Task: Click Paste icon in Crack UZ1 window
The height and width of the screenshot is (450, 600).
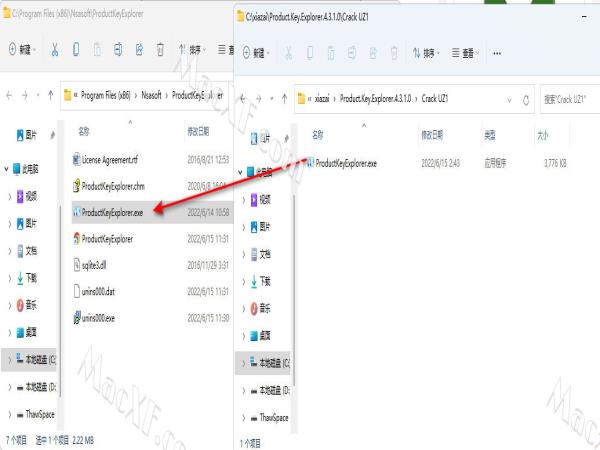Action: [x=331, y=53]
